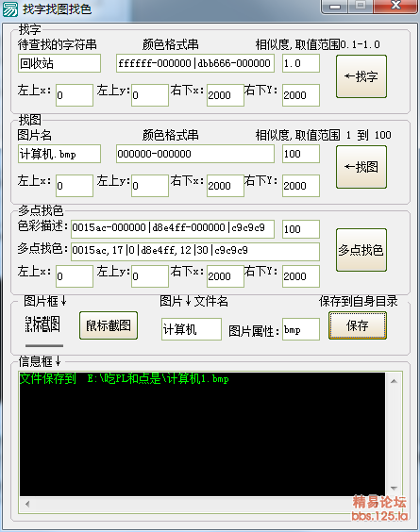Screen dimensions: 420x532
Task: Click the ←找图 button
Action: 361,167
